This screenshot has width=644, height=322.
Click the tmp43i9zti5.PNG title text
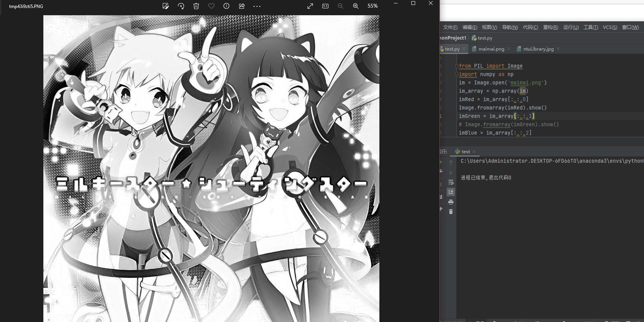[26, 6]
